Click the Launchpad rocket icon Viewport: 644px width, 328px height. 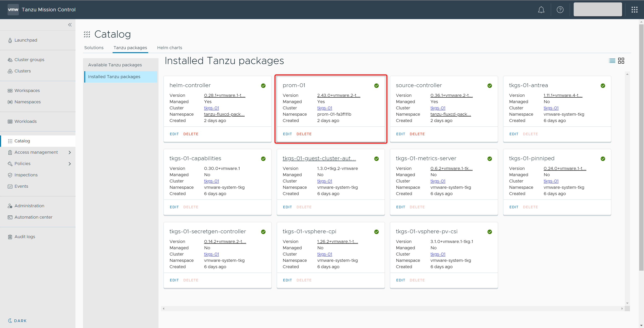[x=10, y=40]
